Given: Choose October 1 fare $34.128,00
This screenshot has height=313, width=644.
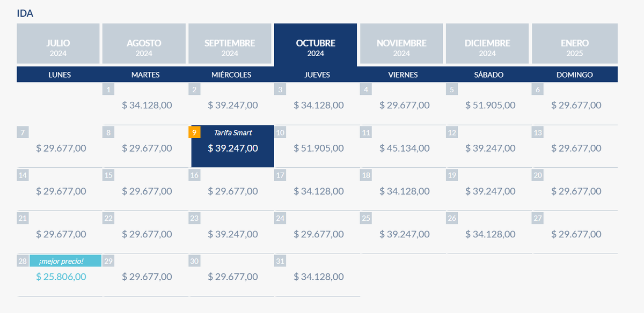Looking at the screenshot, I should click(x=147, y=105).
